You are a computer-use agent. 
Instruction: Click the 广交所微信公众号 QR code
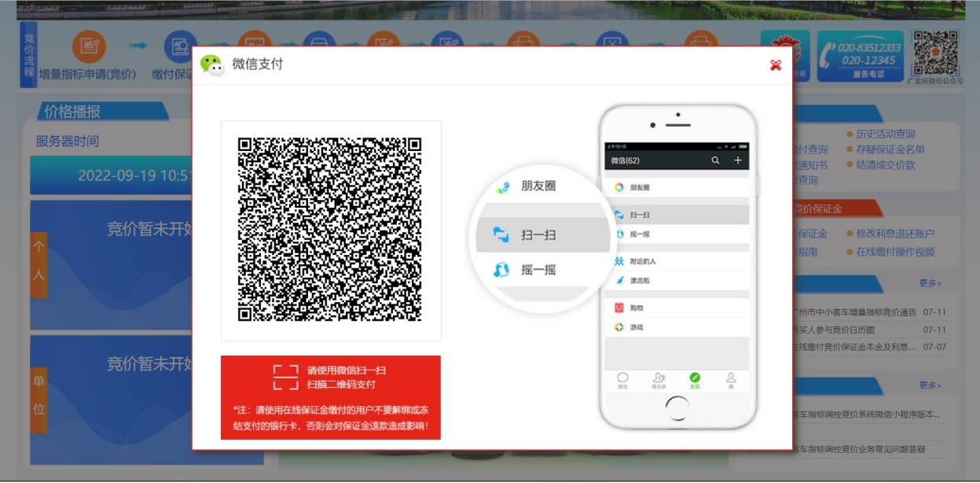pos(935,53)
